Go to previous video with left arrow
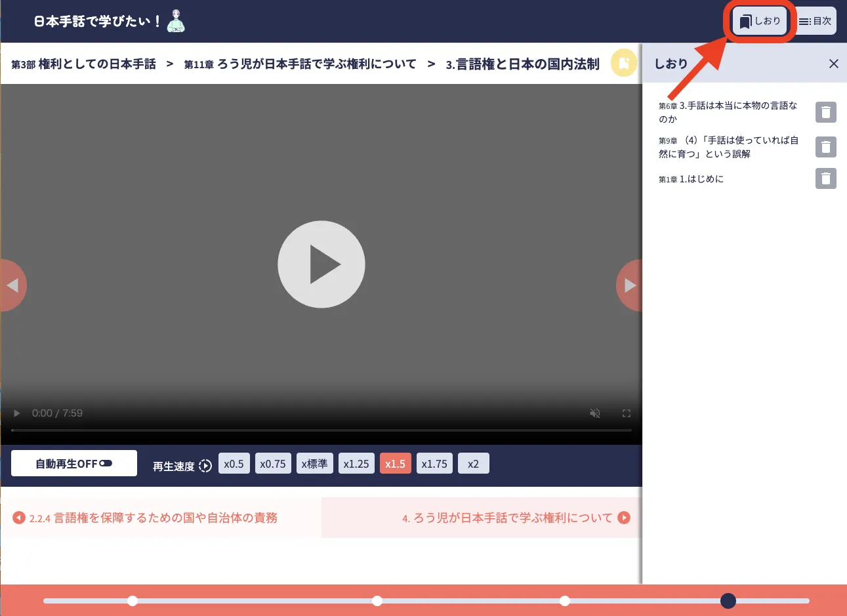Viewport: 847px width, 616px height. click(x=12, y=285)
